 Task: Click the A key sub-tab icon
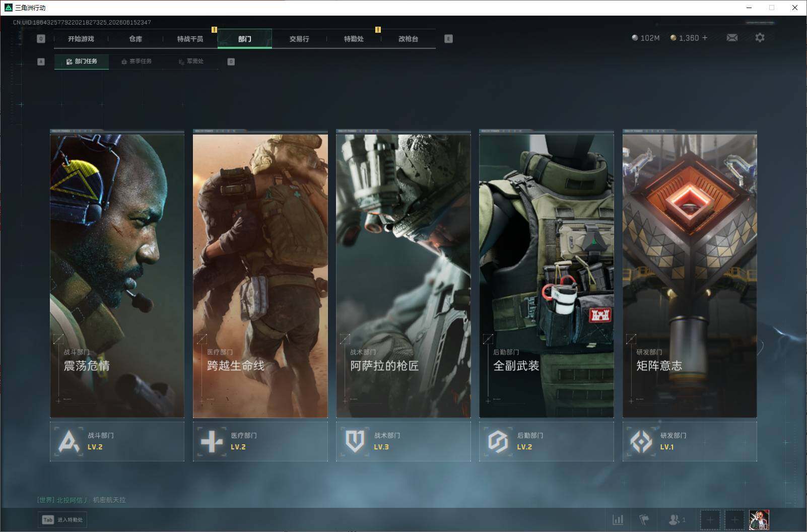(41, 61)
